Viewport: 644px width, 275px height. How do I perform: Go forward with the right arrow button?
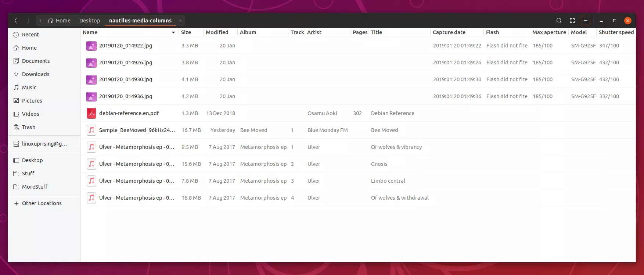pos(28,21)
